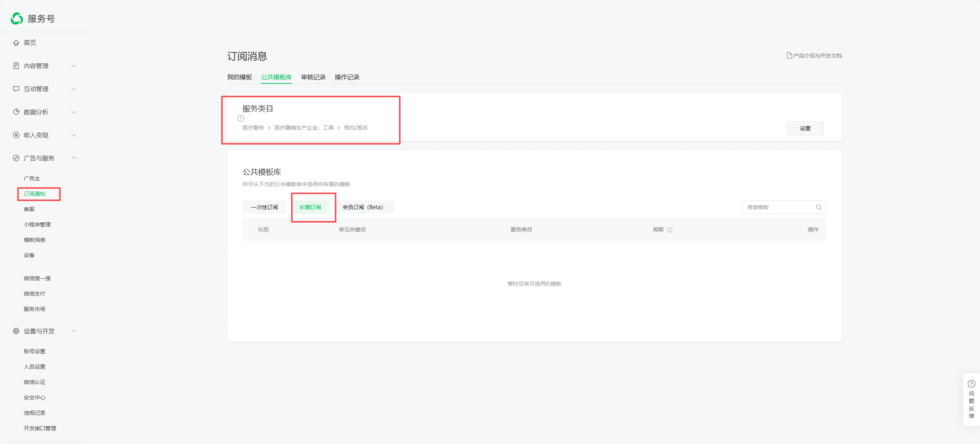Open 订阅通知 in the sidebar
The image size is (980, 444).
(35, 194)
